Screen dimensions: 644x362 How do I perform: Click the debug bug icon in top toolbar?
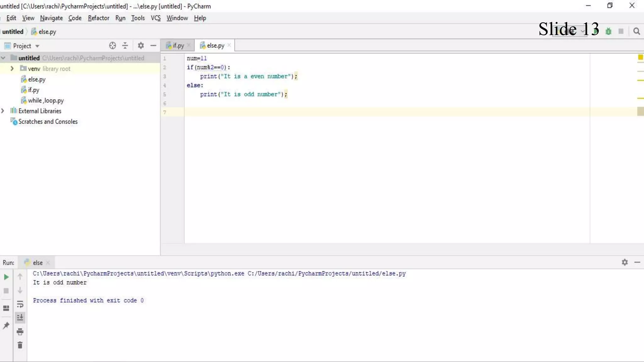(x=608, y=31)
